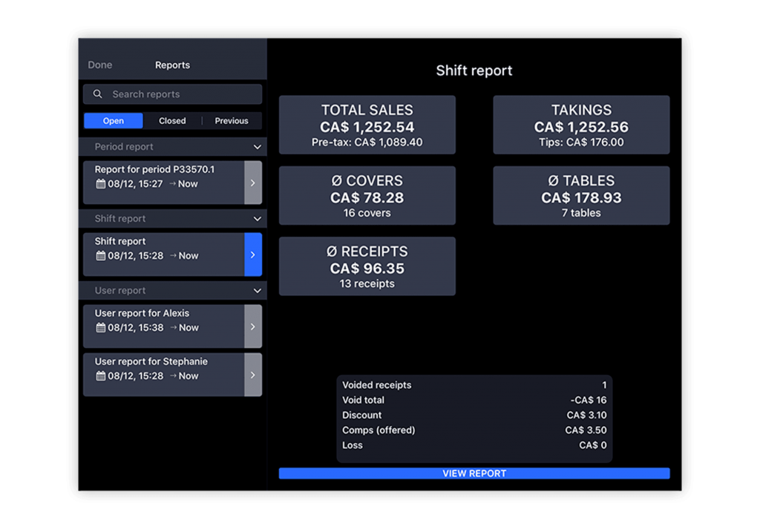This screenshot has height=532, width=760.
Task: Click the search magnifier icon in sidebar
Action: [x=97, y=94]
